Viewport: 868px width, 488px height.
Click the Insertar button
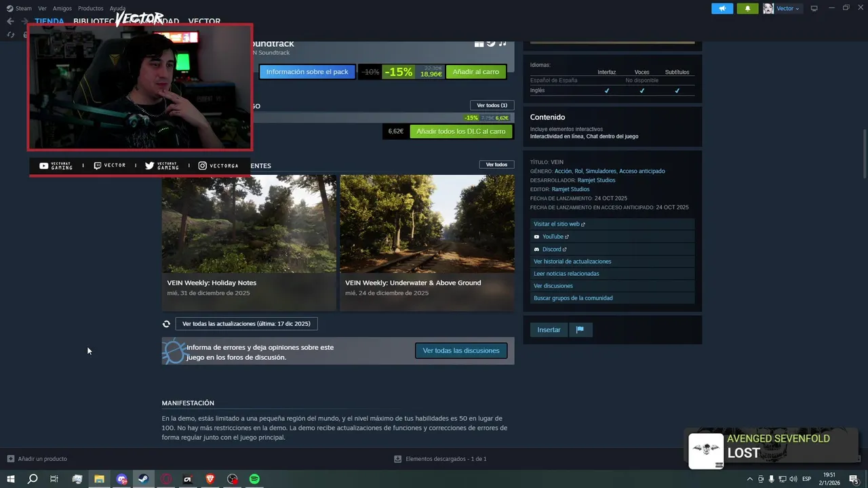click(549, 330)
